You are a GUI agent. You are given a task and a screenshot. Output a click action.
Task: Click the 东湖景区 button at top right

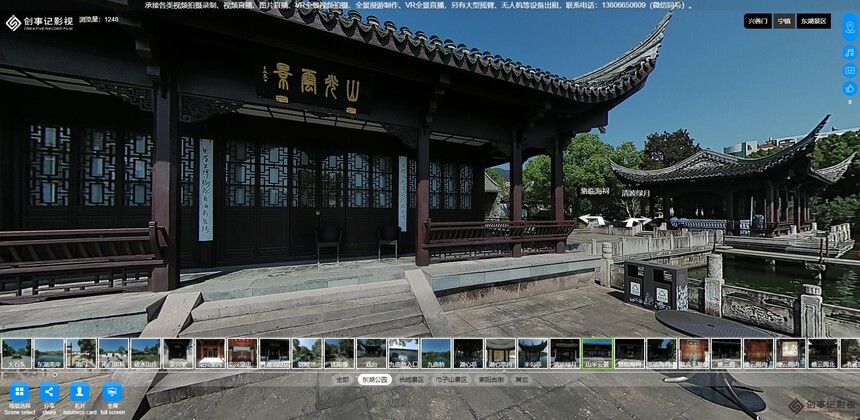[813, 21]
